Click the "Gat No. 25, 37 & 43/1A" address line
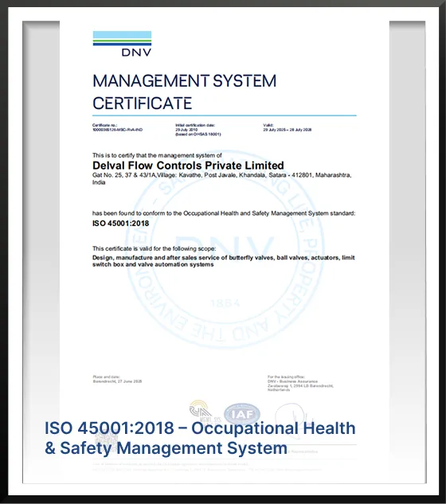This screenshot has width=446, height=504. (x=222, y=178)
